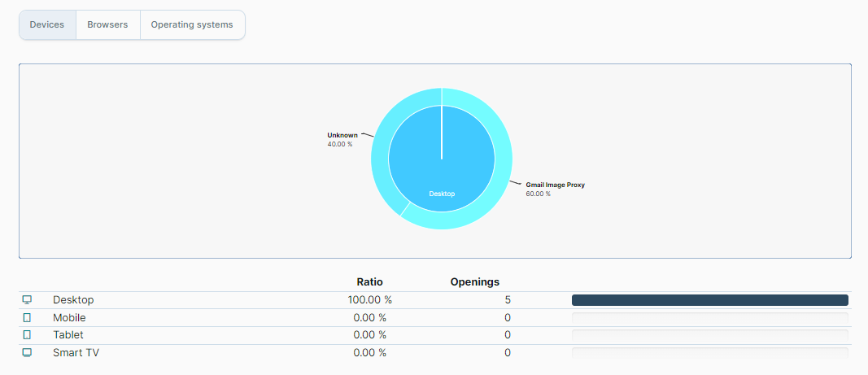This screenshot has height=375, width=868.
Task: Switch to the Devices tab
Action: (47, 25)
